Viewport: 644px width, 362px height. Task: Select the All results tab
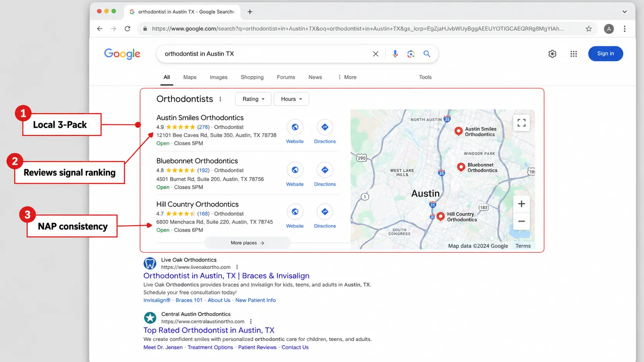pos(166,77)
